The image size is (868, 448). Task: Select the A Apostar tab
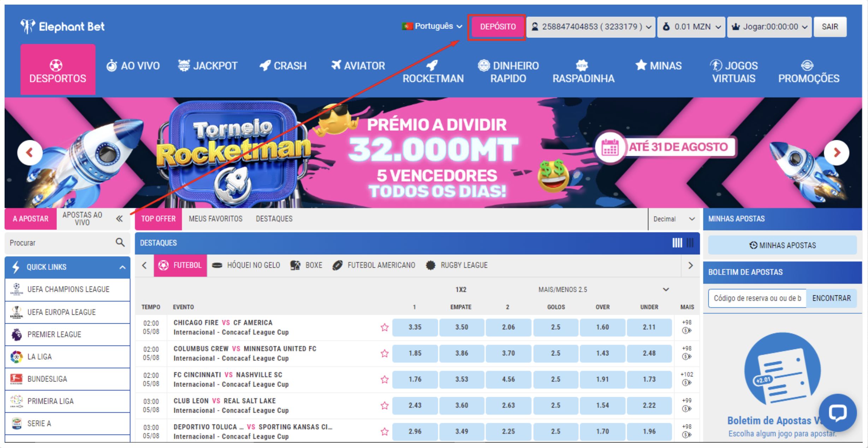pyautogui.click(x=31, y=219)
